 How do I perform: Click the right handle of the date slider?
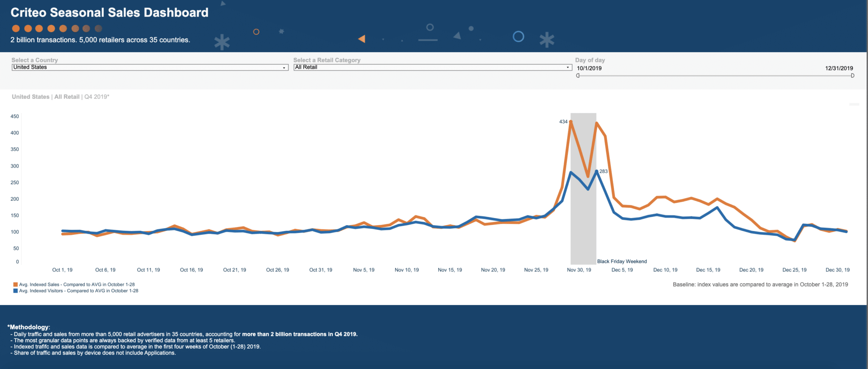point(852,75)
